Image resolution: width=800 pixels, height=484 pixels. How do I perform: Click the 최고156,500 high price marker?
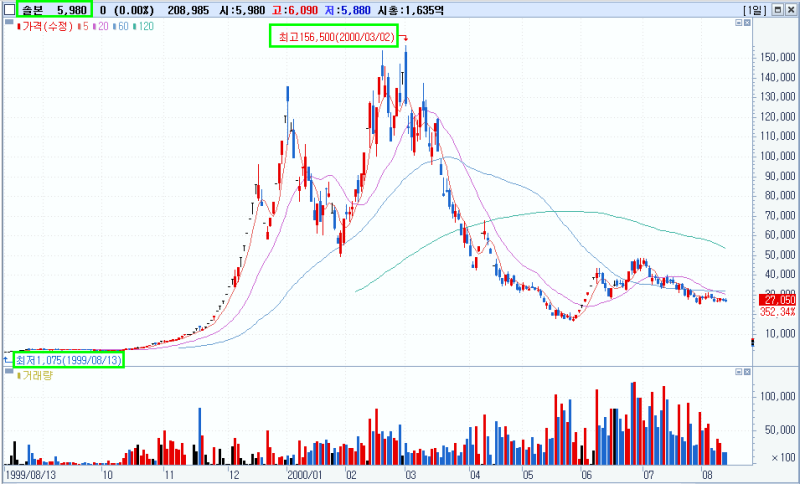[x=334, y=37]
